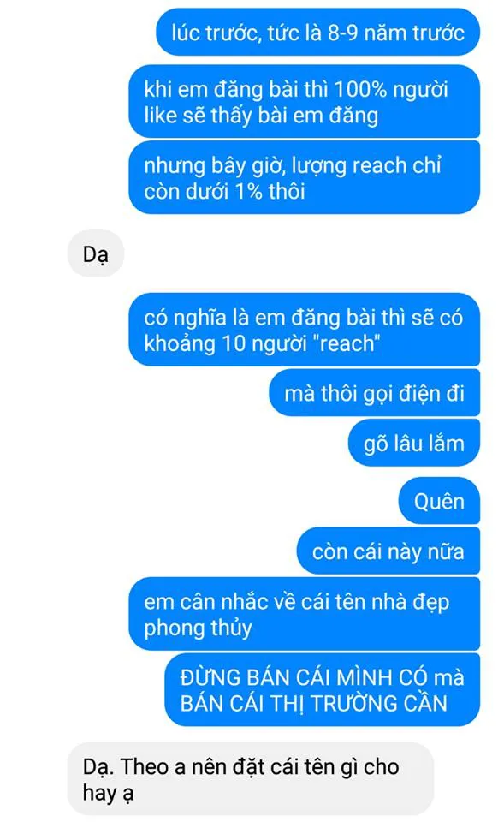This screenshot has width=504, height=822.
Task: Click the 'Quên' message bubble
Action: click(x=439, y=501)
